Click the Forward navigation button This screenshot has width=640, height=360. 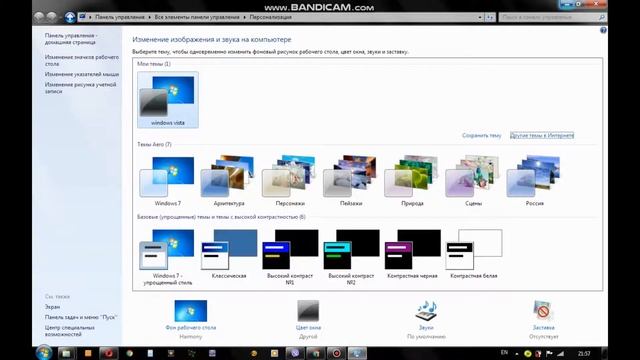click(52, 17)
